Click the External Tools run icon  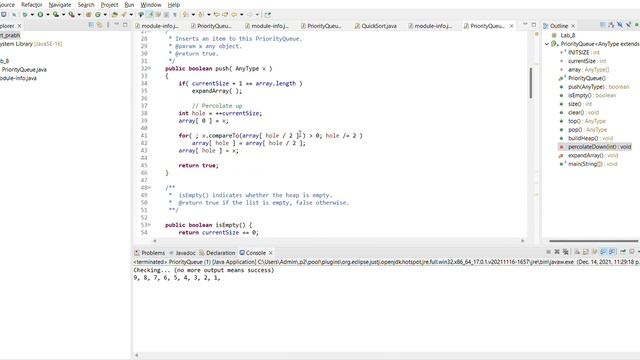72,14
